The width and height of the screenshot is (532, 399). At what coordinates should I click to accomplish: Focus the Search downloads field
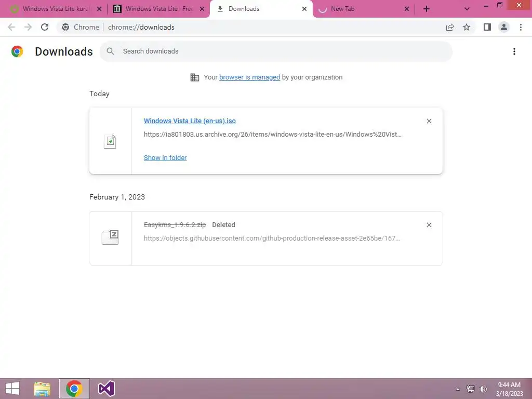pos(276,51)
